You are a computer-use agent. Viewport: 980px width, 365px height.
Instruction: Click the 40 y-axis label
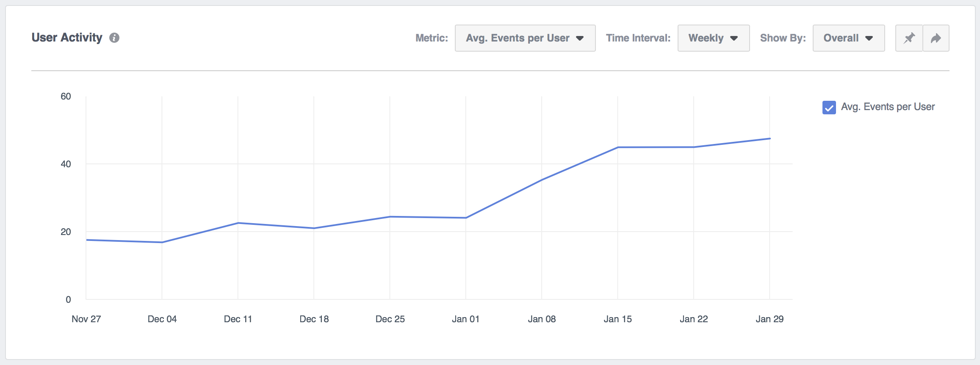[x=66, y=164]
